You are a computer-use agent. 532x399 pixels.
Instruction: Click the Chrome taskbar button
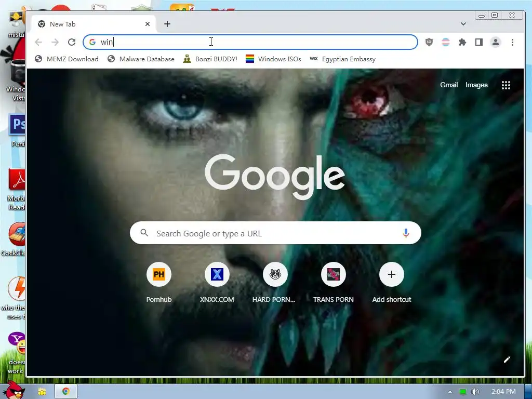click(x=66, y=392)
